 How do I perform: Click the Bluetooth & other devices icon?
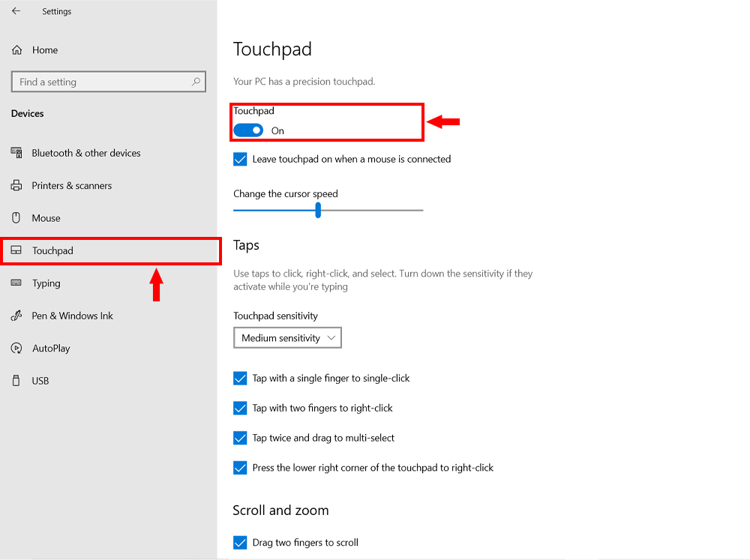click(x=16, y=153)
